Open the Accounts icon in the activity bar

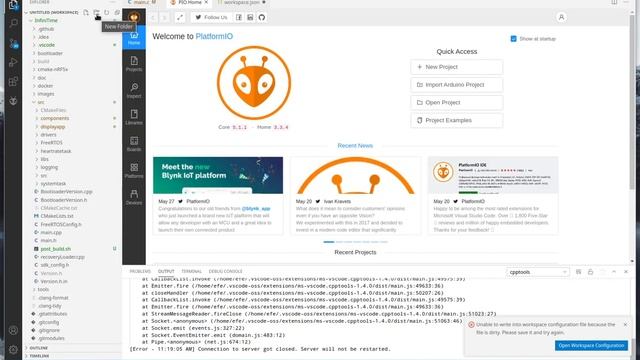coord(13,330)
